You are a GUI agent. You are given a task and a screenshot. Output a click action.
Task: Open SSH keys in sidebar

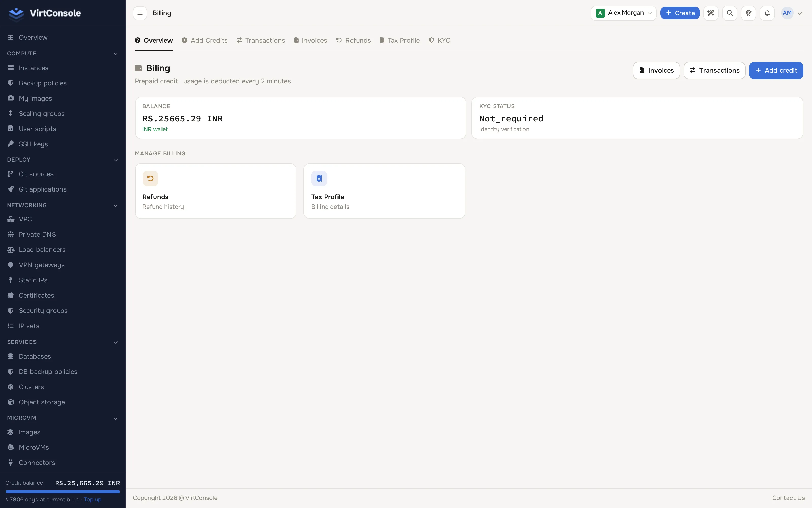(x=63, y=144)
